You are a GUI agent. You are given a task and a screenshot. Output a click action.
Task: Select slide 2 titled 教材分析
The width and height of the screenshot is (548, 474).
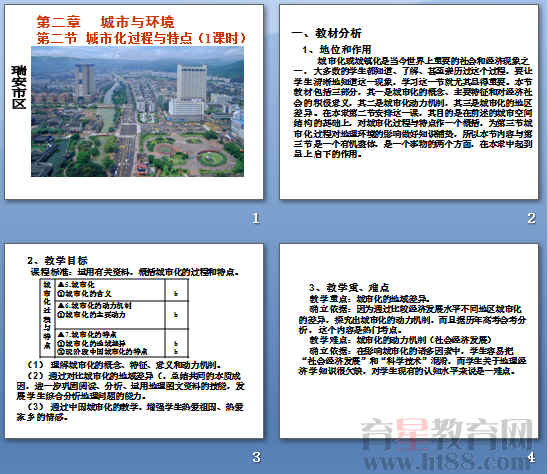(409, 102)
